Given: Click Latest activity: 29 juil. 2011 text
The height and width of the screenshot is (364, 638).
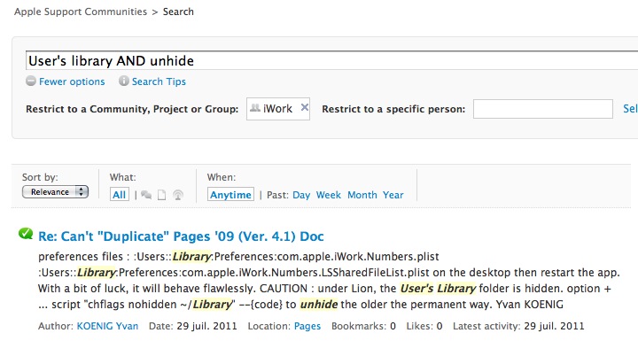Looking at the screenshot, I should tap(518, 326).
